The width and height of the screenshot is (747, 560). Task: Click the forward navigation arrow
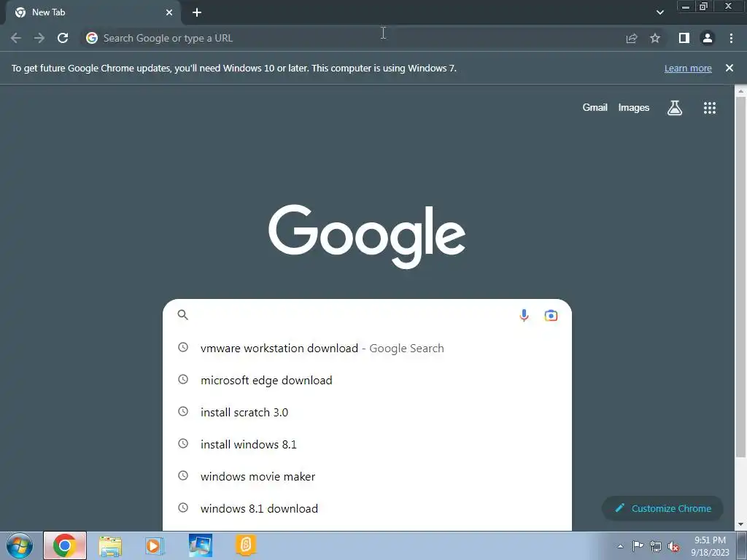point(39,38)
